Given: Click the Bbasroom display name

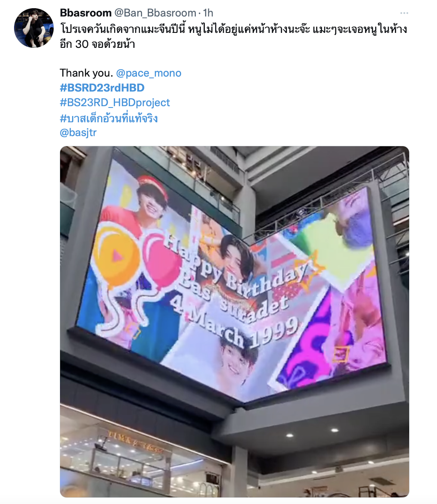Looking at the screenshot, I should pyautogui.click(x=86, y=13).
